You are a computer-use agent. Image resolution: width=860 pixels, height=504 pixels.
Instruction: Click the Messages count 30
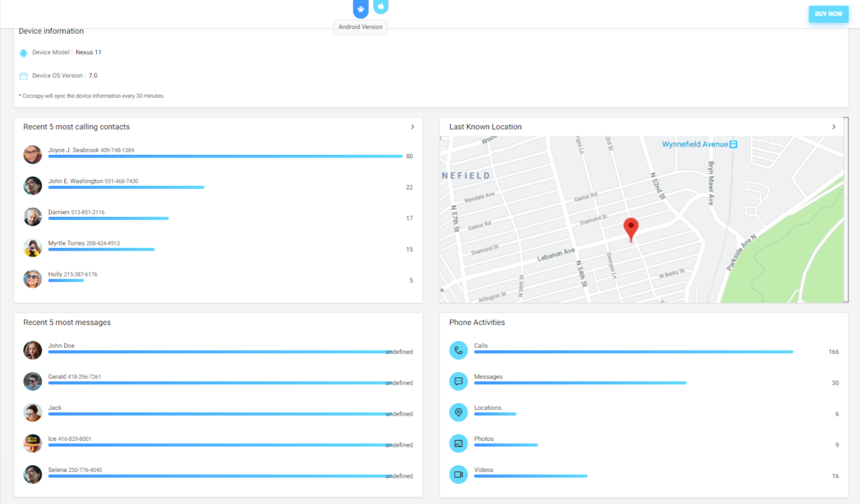pyautogui.click(x=835, y=383)
